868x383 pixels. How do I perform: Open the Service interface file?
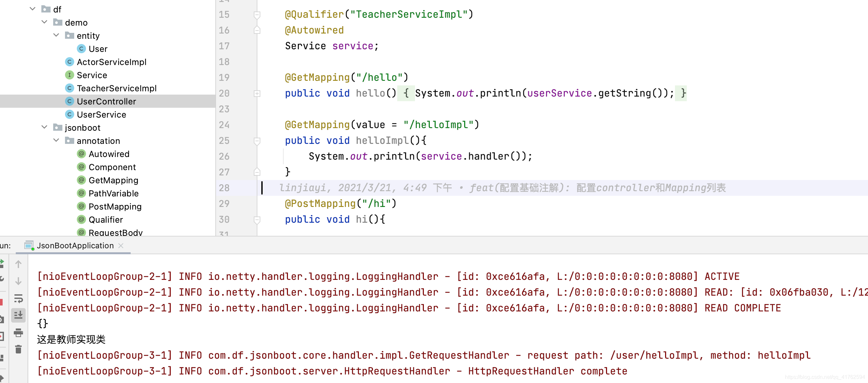(x=92, y=75)
